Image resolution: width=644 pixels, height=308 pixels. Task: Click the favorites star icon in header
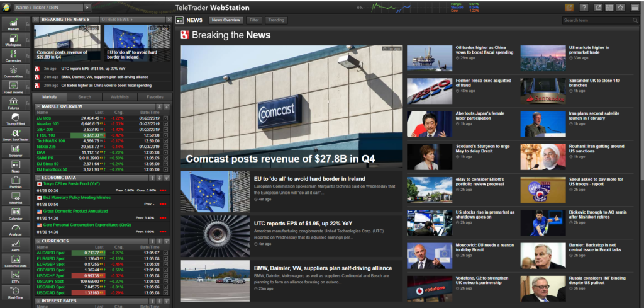pyautogui.click(x=621, y=8)
